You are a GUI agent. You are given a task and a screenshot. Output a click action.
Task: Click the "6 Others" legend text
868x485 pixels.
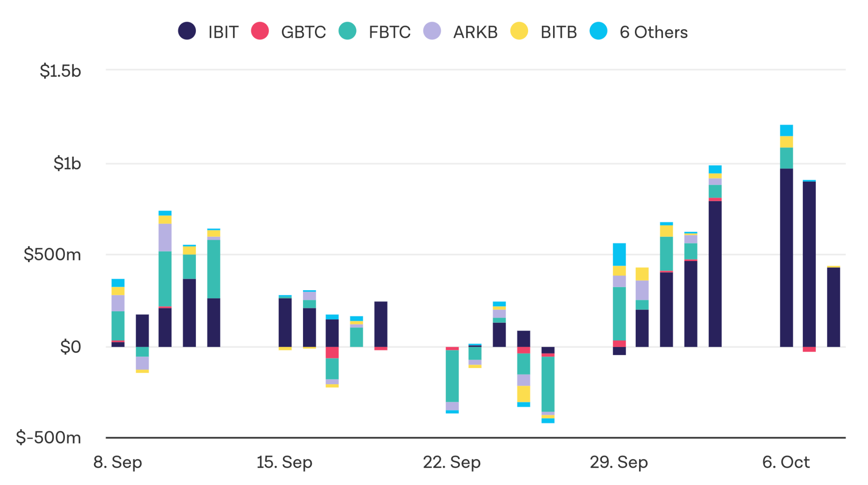click(654, 32)
